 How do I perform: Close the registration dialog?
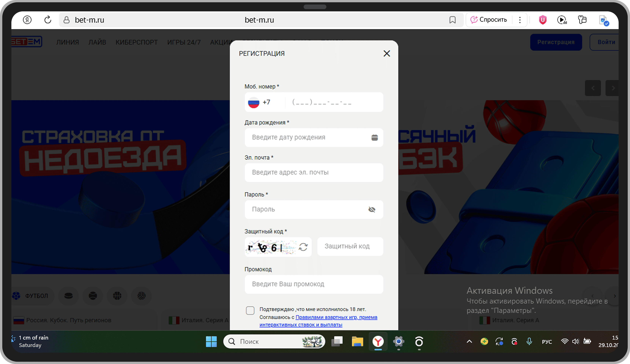pyautogui.click(x=387, y=53)
